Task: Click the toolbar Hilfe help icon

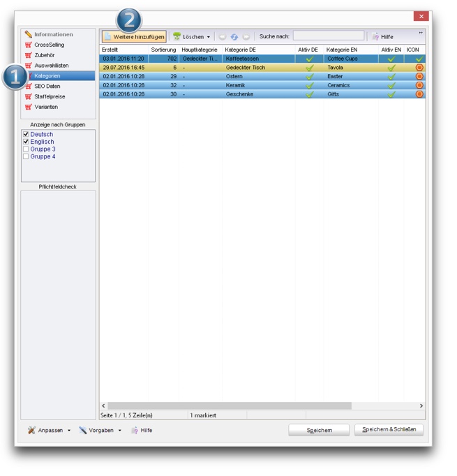Action: (x=375, y=37)
